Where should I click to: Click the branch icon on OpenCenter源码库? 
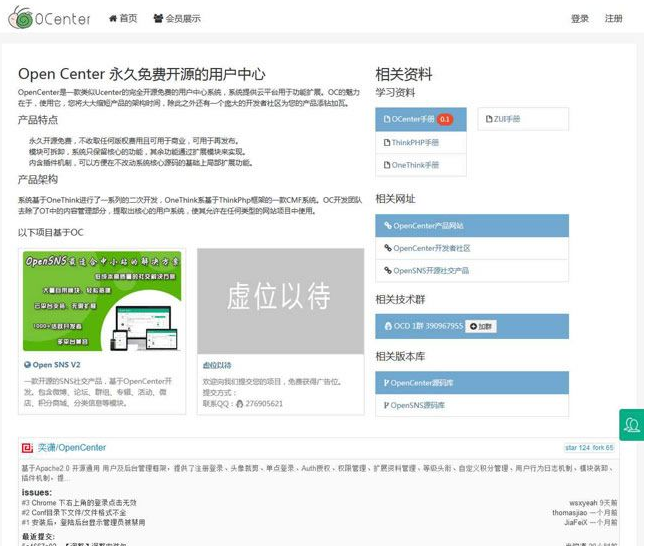pyautogui.click(x=386, y=383)
